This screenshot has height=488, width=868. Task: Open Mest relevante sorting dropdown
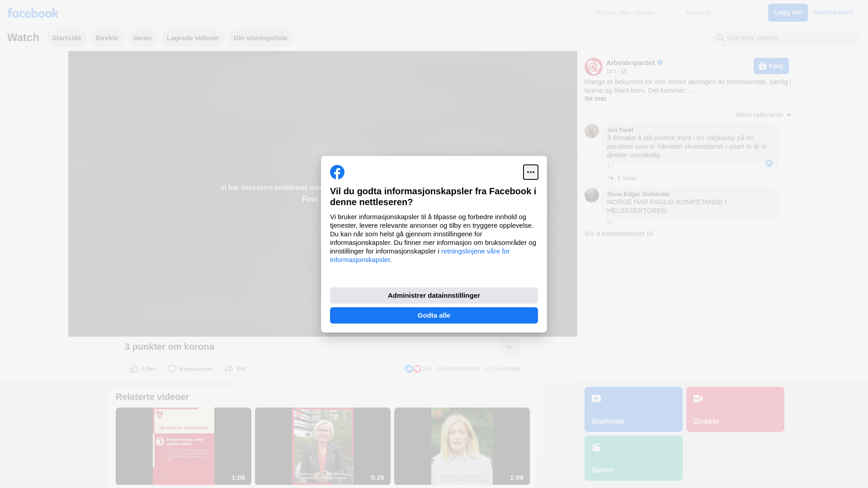point(764,115)
